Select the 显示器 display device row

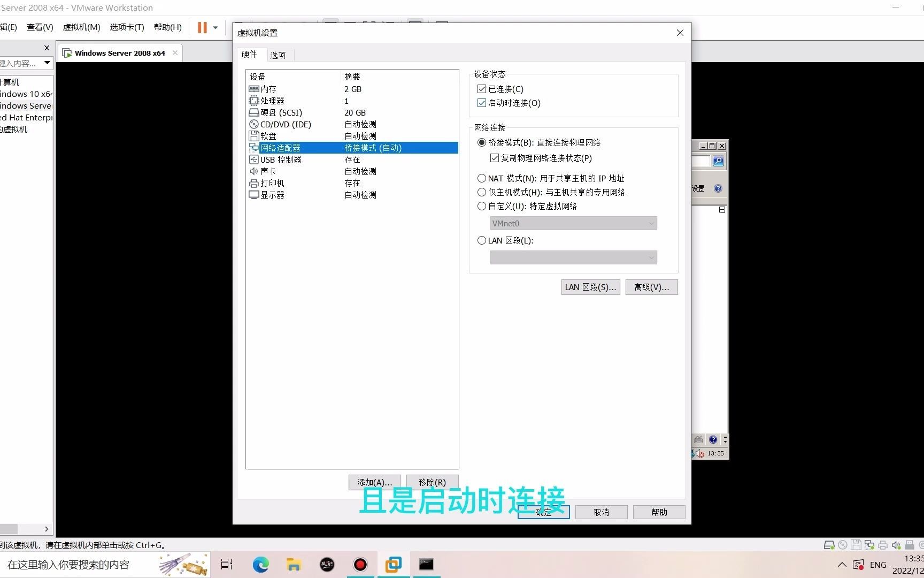coord(352,195)
